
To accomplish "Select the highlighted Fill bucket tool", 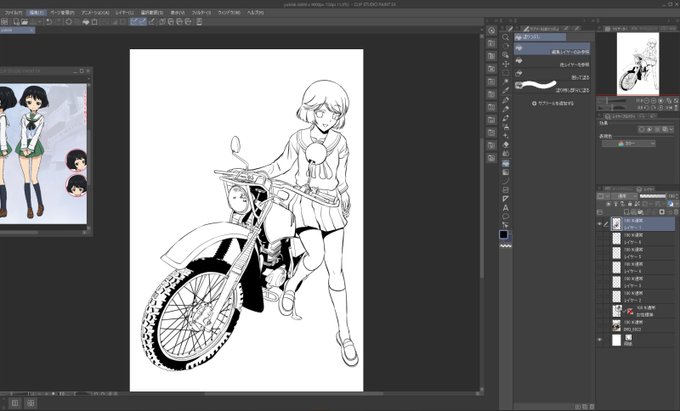I will [505, 163].
